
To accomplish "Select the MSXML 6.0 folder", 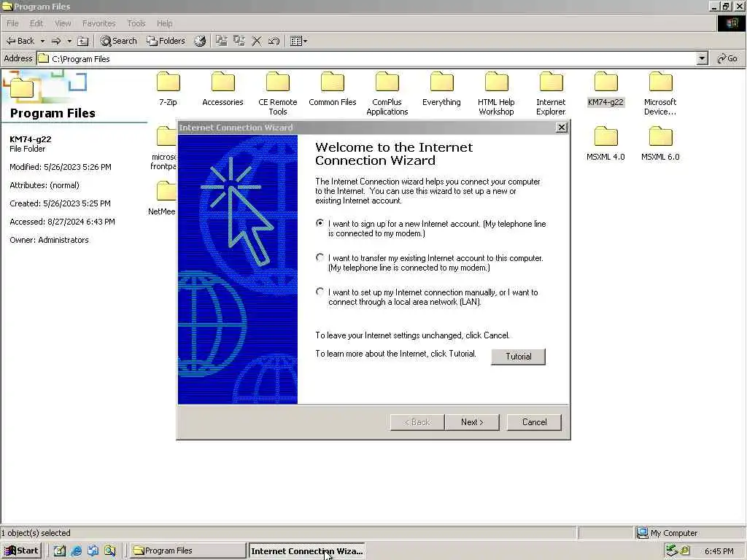I will pos(660,144).
